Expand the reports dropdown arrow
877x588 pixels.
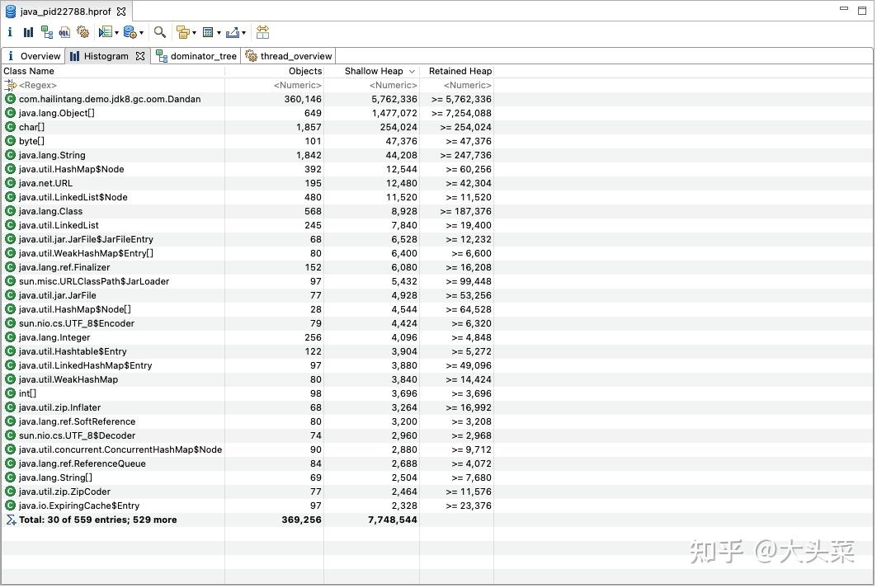coord(116,33)
